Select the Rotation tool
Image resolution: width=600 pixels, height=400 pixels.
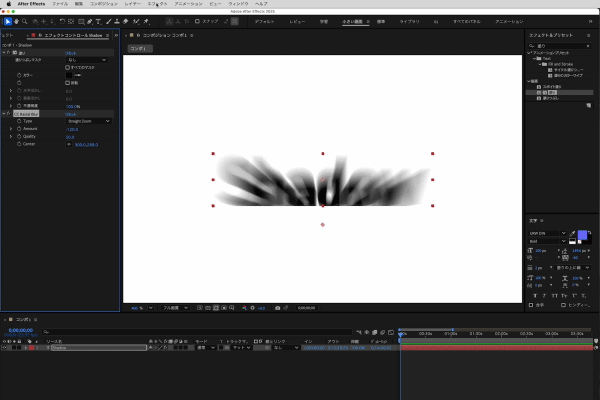pos(62,21)
